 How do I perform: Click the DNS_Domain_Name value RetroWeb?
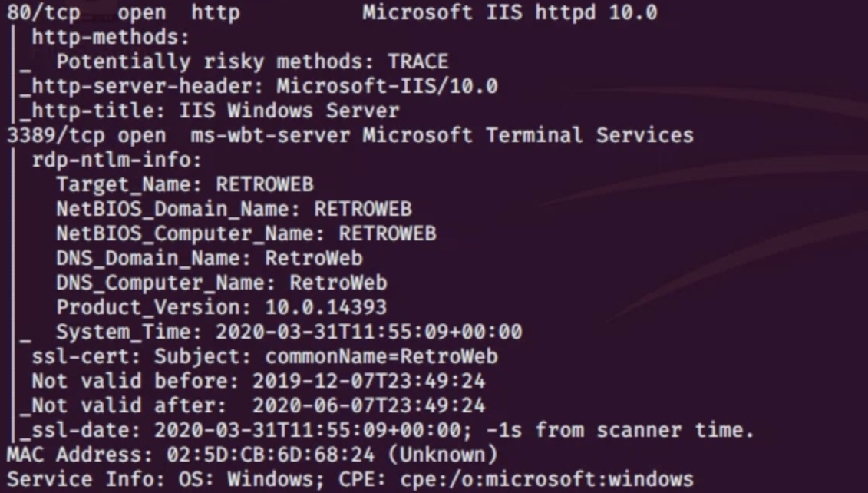(314, 258)
